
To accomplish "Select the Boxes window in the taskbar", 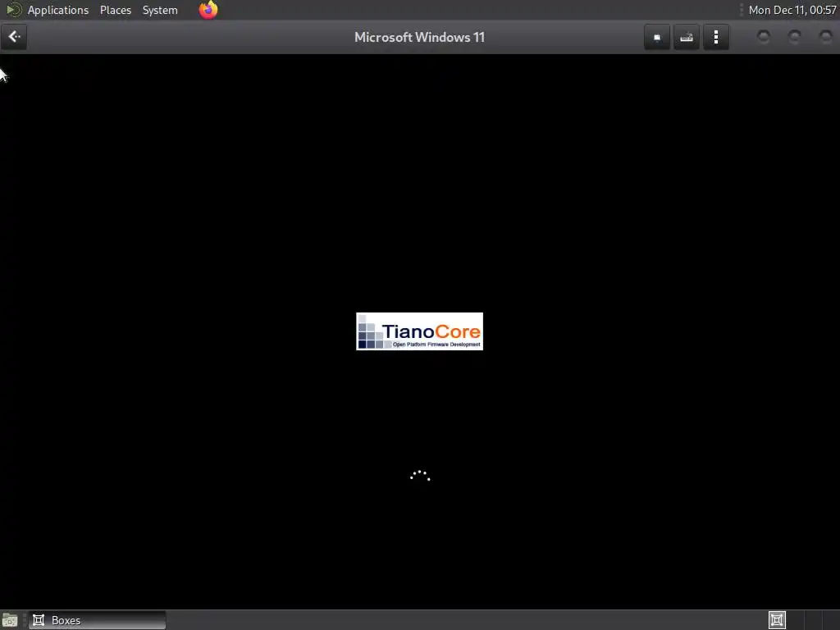I will point(98,620).
